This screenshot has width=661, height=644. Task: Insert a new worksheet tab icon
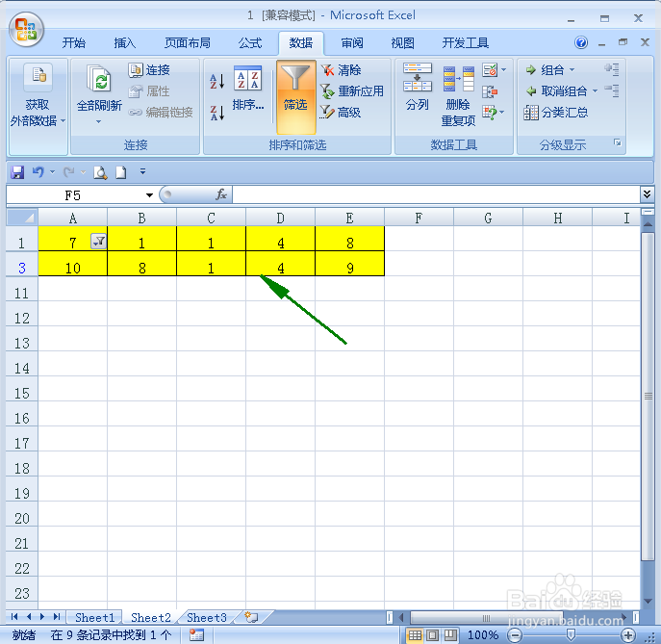click(x=251, y=617)
